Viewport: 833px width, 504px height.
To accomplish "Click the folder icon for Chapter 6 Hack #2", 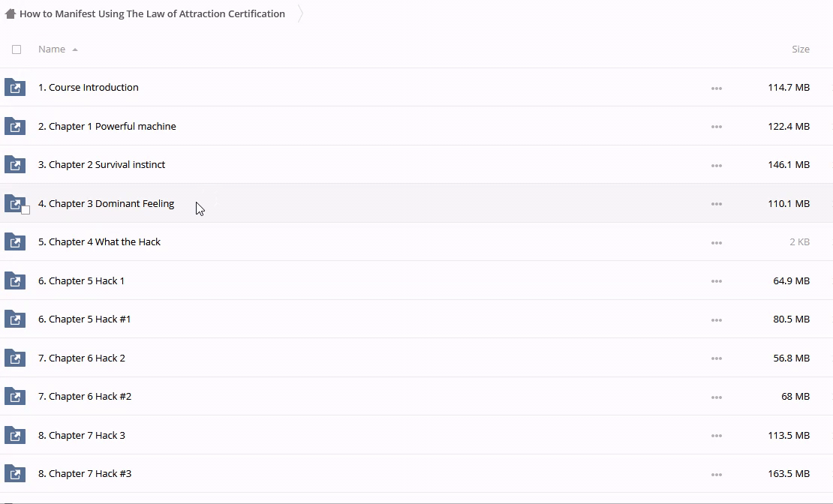I will tap(15, 397).
